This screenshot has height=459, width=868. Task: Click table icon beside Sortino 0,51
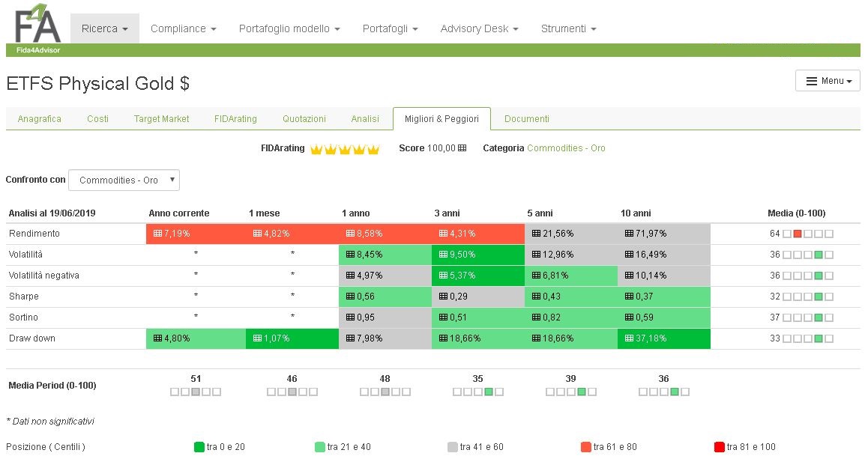[444, 317]
